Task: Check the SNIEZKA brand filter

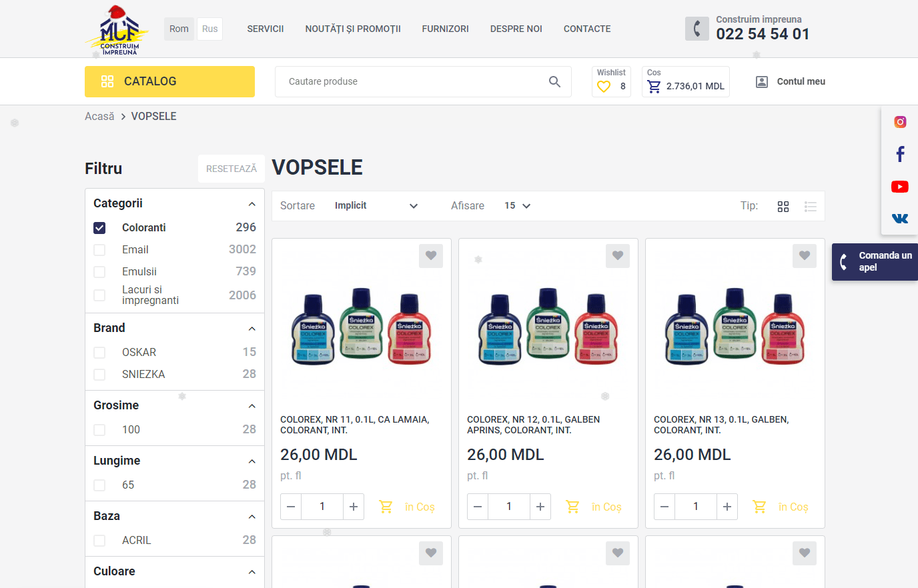Action: tap(99, 375)
